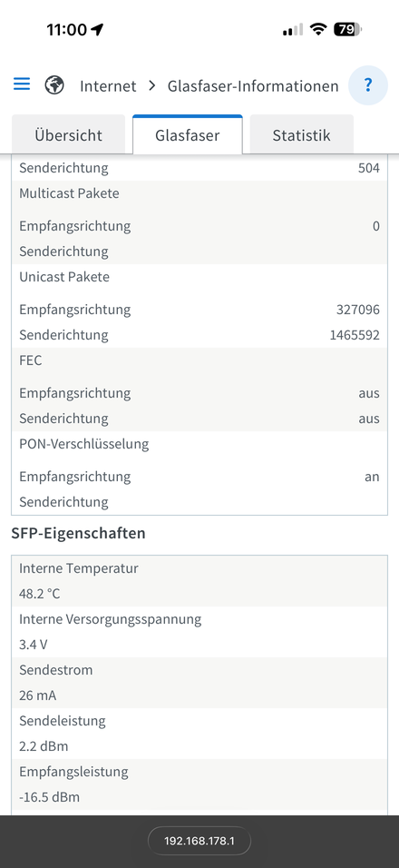Viewport: 399px width, 868px height.
Task: Switch to the Übersicht tab
Action: coord(69,134)
